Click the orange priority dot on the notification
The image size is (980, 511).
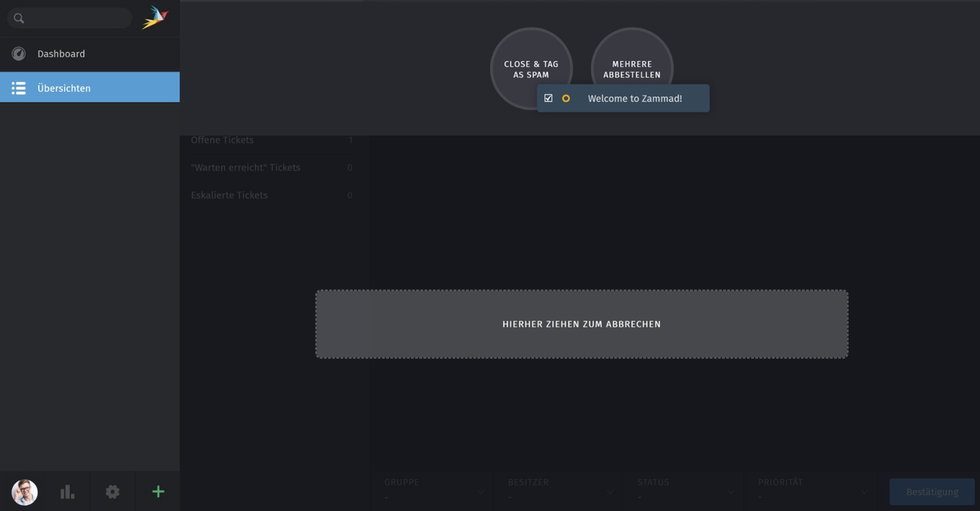tap(565, 98)
